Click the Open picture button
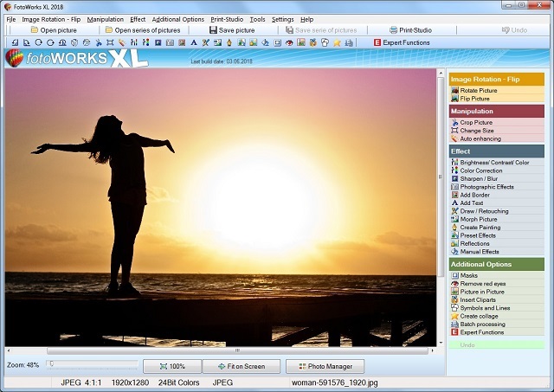This screenshot has height=392, width=554. pyautogui.click(x=54, y=30)
